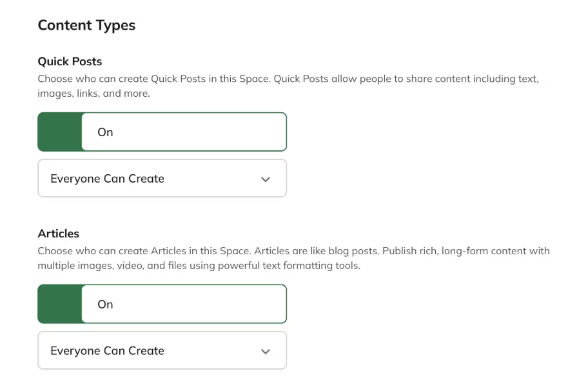588x391 pixels.
Task: Click the white area of Quick Posts toggle
Action: pos(206,132)
